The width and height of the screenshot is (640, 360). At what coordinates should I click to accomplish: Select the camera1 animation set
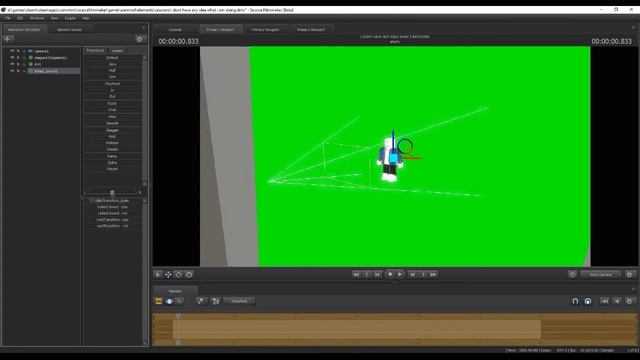[x=41, y=51]
